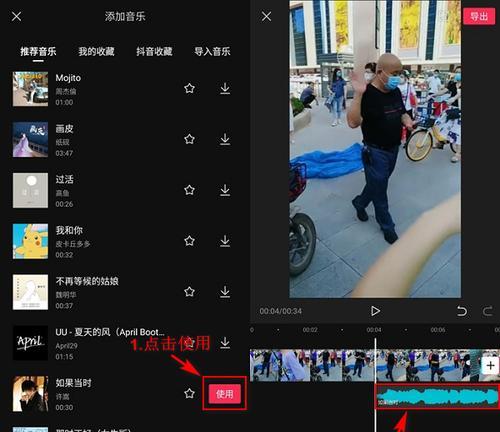Image resolution: width=500 pixels, height=432 pixels.
Task: Download 我和你 song
Action: coord(225,241)
